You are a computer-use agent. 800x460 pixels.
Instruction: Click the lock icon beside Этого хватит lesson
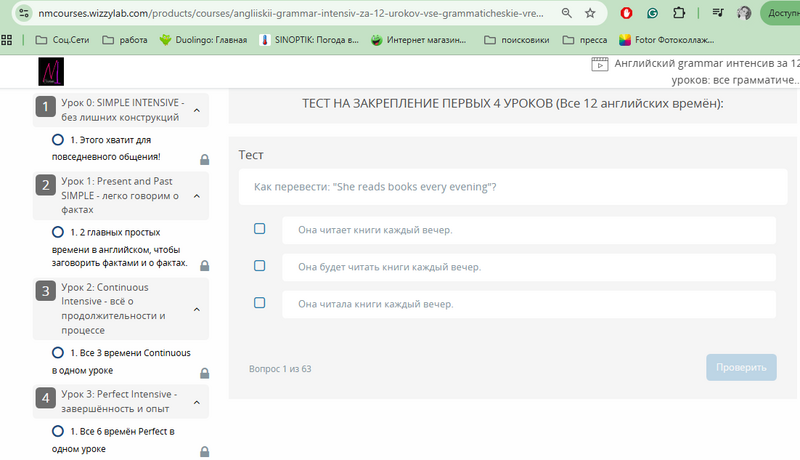(205, 160)
